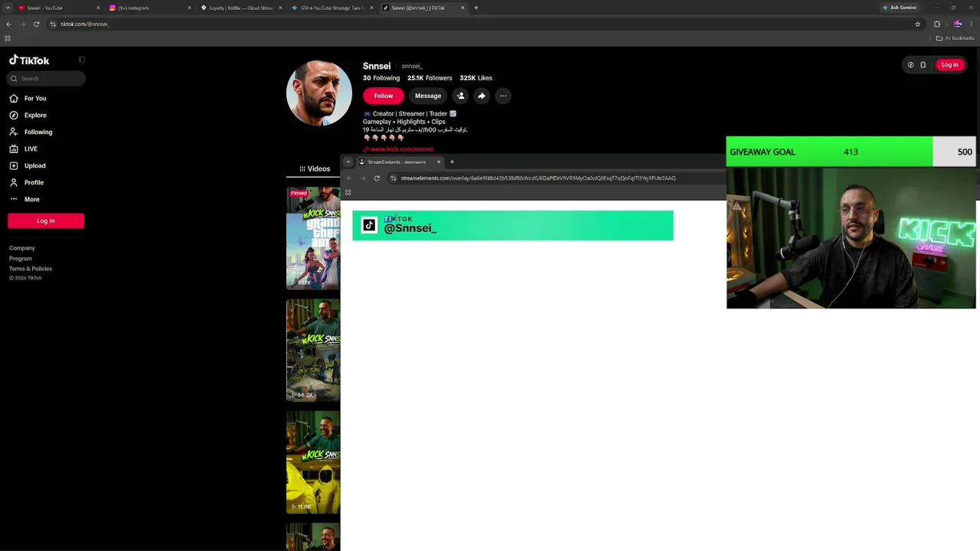Click the coin icon near Log in
This screenshot has height=551, width=980.
[x=910, y=65]
